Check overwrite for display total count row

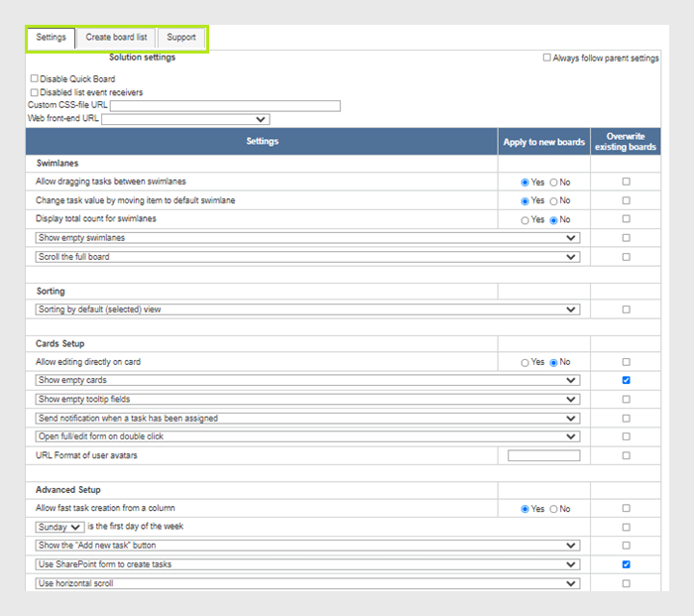[x=627, y=219]
